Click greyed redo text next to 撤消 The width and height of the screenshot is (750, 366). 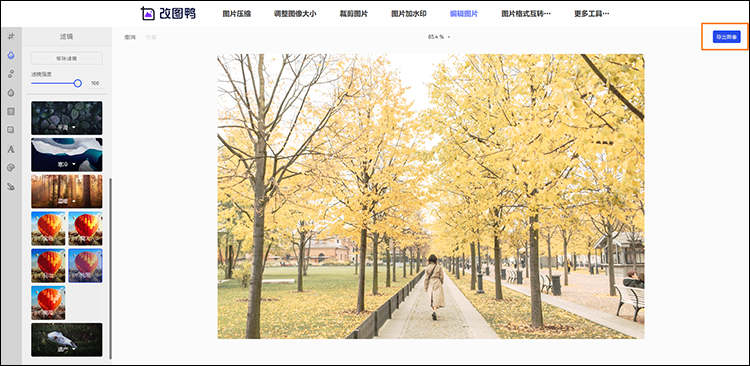click(151, 37)
